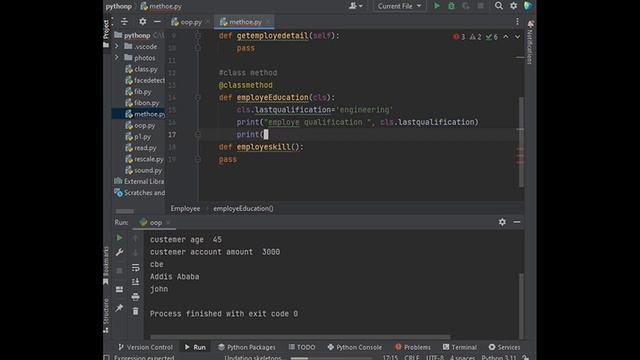Viewport: 640px width, 360px height.
Task: Select Scratches and Consoles node
Action: click(140, 193)
